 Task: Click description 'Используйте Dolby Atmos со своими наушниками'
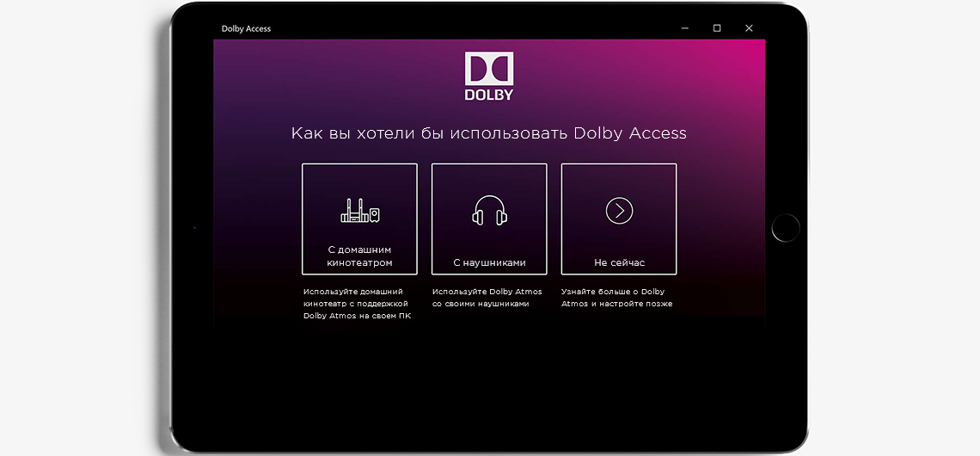click(487, 297)
